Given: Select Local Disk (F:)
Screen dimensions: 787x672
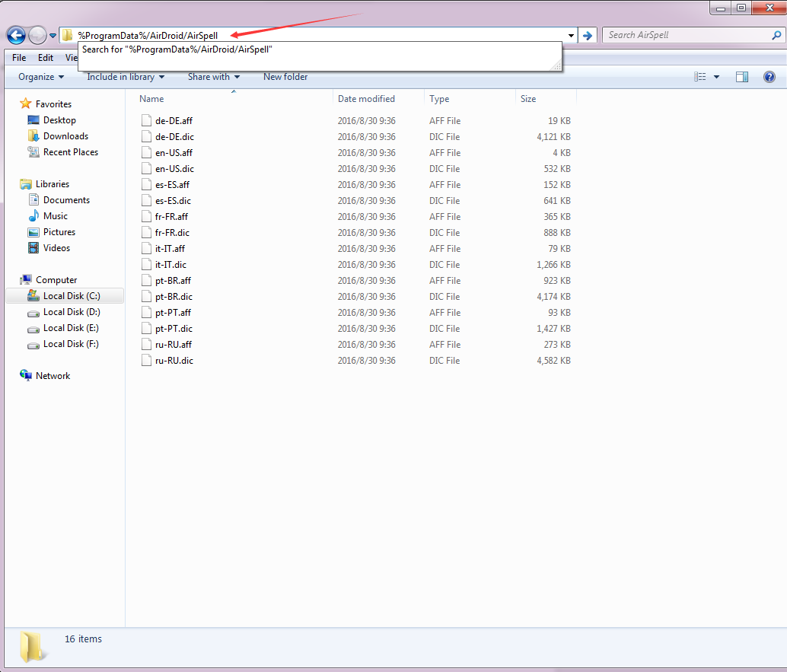Looking at the screenshot, I should tap(63, 344).
